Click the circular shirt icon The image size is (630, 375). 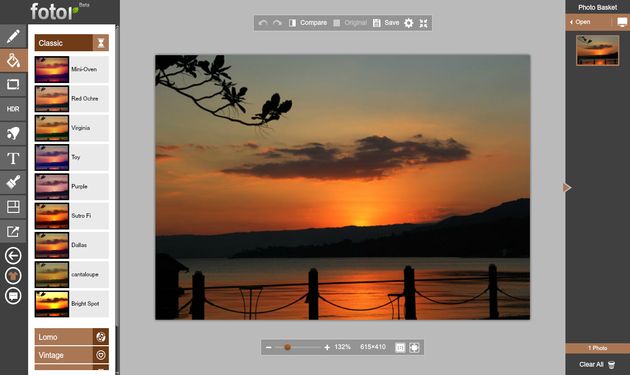tap(13, 276)
